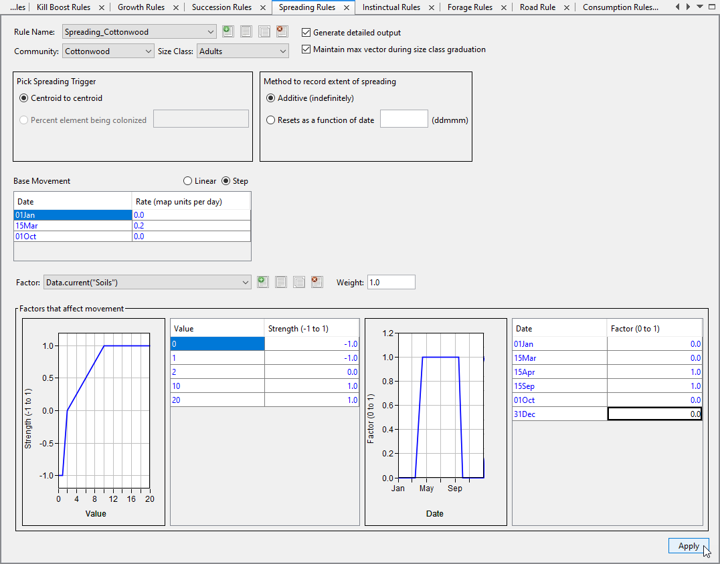The height and width of the screenshot is (564, 720).
Task: Click the green add icon beside Rule Name
Action: pos(228,32)
